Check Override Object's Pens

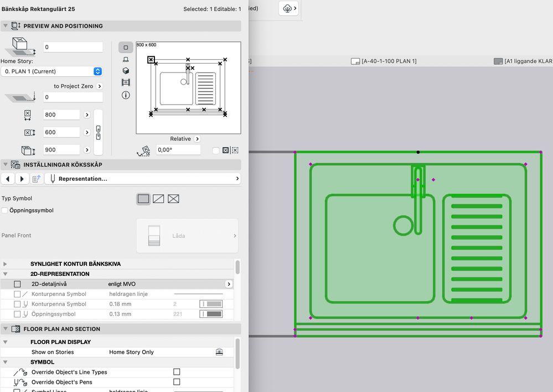[x=177, y=382]
